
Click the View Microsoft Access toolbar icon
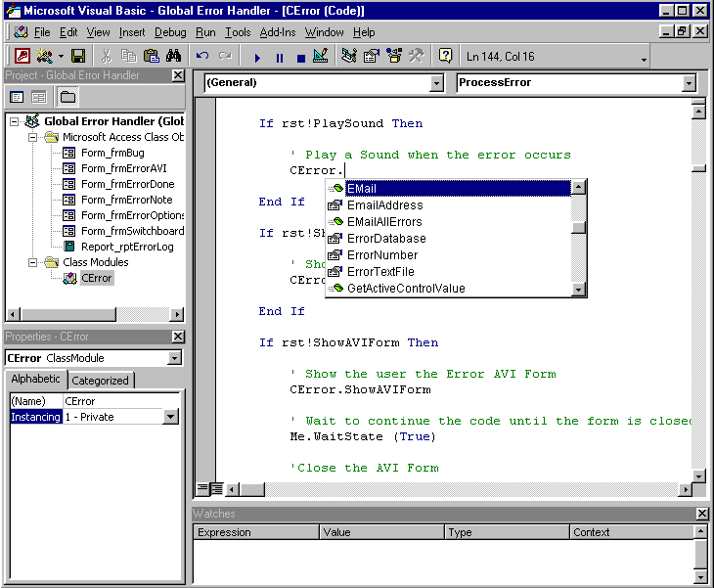tap(22, 56)
